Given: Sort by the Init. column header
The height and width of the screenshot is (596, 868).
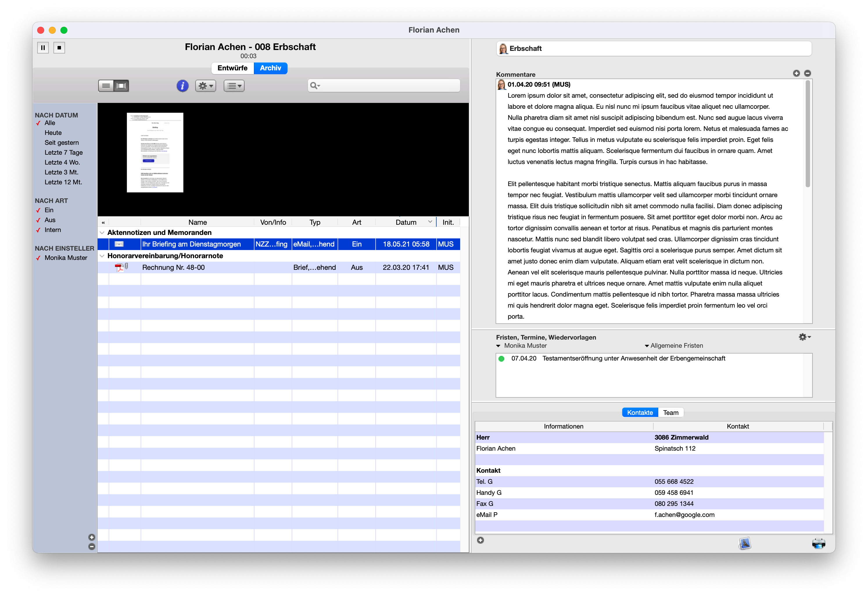Looking at the screenshot, I should coord(448,222).
